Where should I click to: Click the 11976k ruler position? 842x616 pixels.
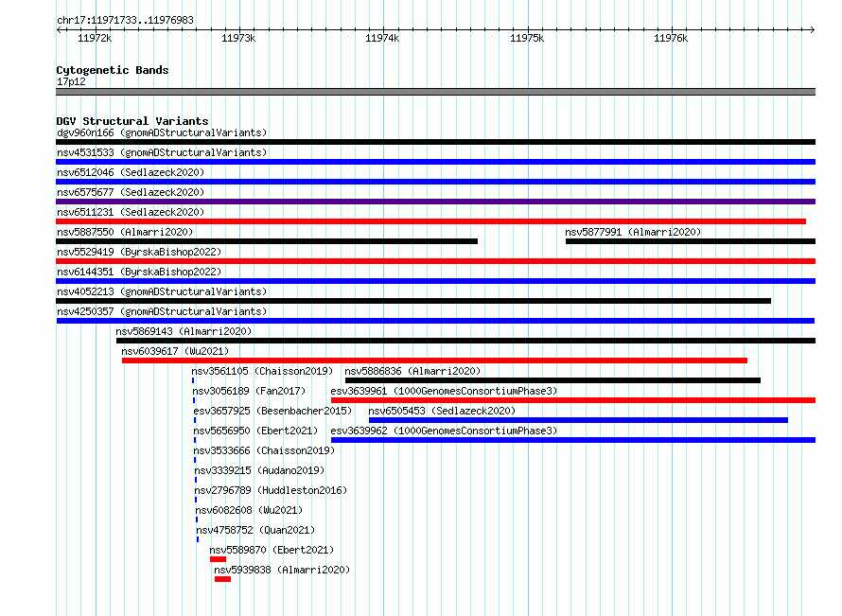pyautogui.click(x=671, y=38)
